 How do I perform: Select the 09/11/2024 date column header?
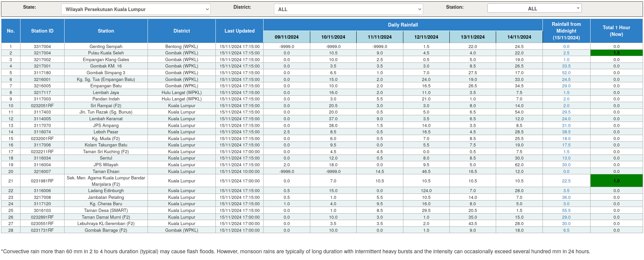[287, 37]
